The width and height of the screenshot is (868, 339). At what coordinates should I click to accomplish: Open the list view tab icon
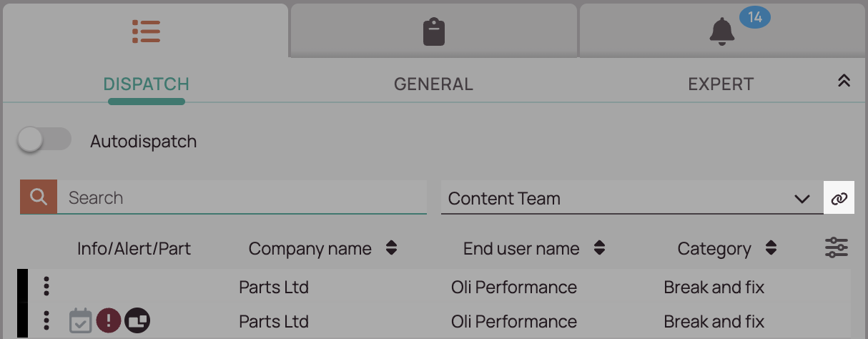pyautogui.click(x=146, y=31)
